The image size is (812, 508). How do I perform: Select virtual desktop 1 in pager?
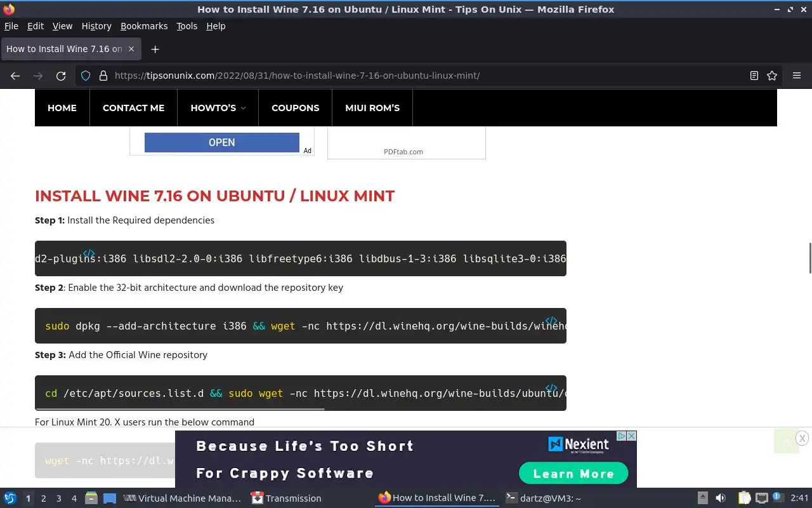(28, 498)
